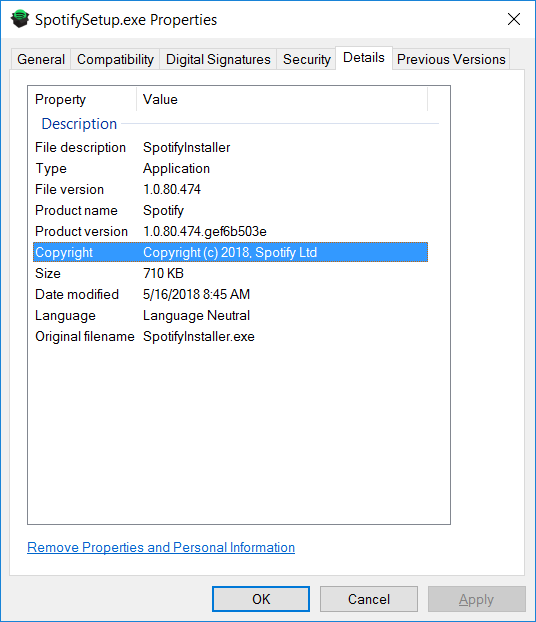Confirm with the OK button

click(261, 599)
